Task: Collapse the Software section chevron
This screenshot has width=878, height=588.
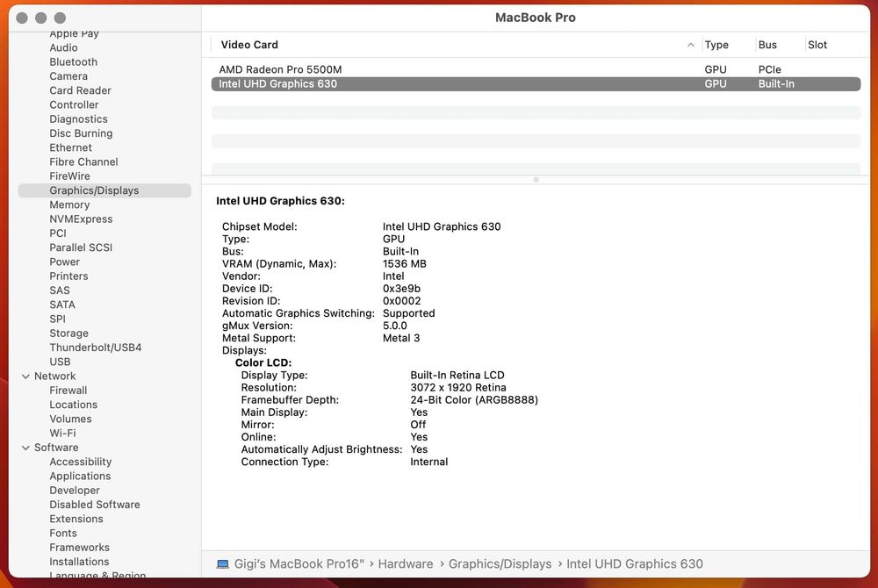Action: click(25, 448)
